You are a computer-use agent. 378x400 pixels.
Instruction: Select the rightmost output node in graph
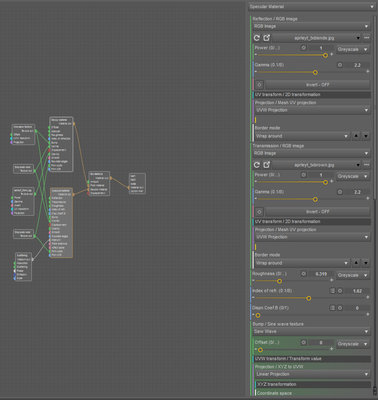137,183
